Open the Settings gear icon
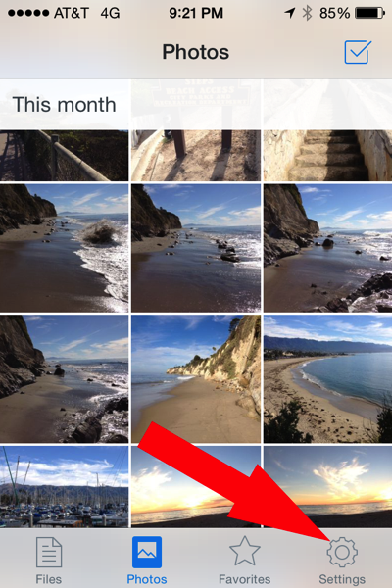Screen dimensions: 392x588 pyautogui.click(x=342, y=552)
